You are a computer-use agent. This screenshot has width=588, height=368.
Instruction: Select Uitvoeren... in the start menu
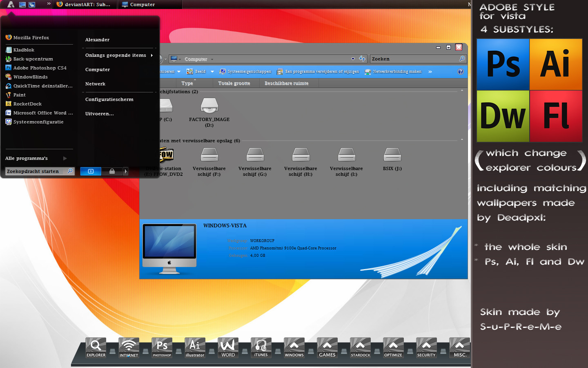click(99, 114)
